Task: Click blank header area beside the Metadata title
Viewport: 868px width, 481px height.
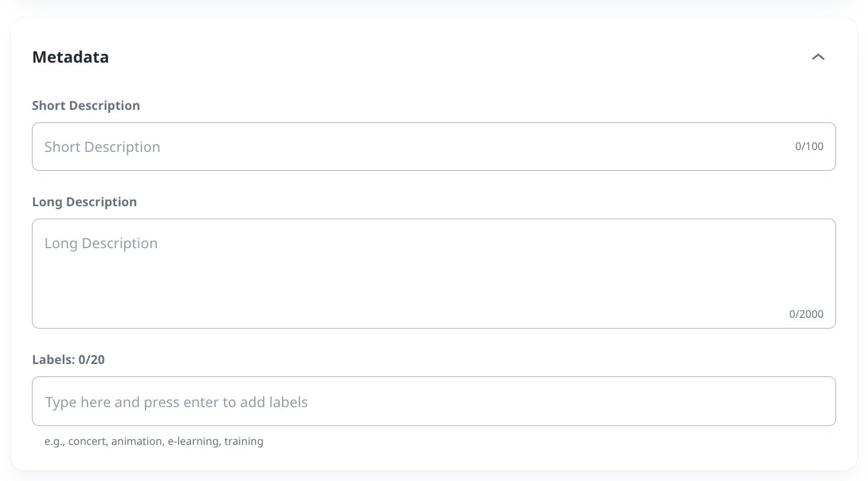Action: coord(443,57)
